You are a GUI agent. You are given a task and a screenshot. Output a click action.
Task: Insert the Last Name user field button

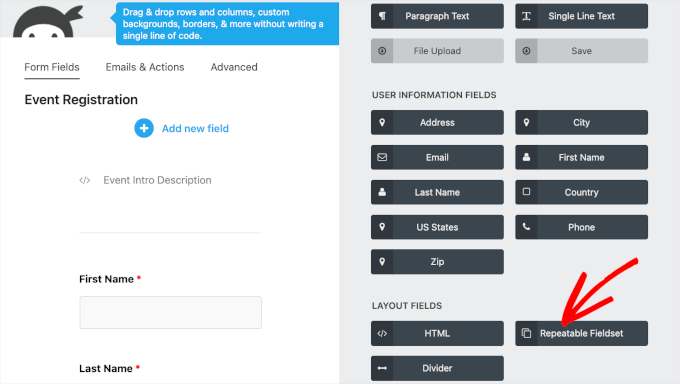click(x=437, y=192)
